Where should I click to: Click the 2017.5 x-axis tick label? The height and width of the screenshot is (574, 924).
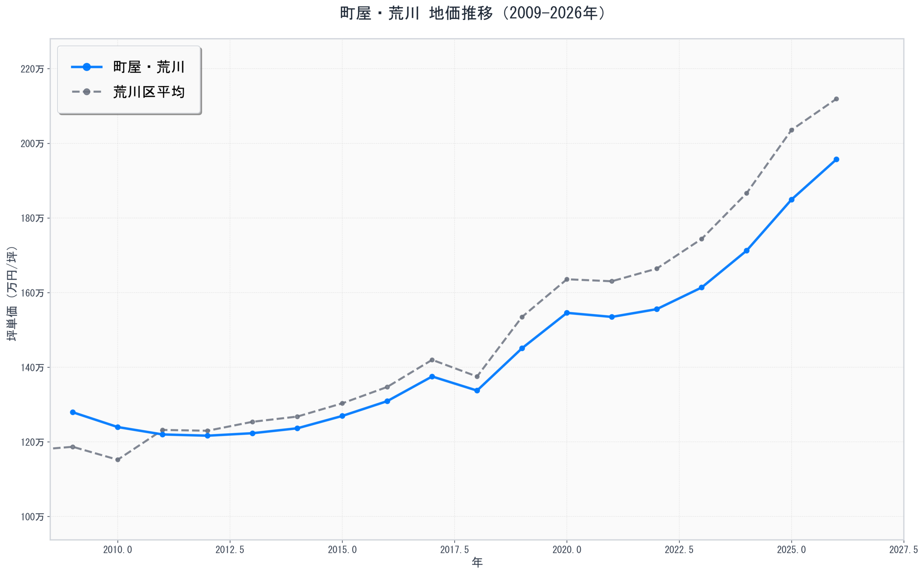click(x=454, y=550)
